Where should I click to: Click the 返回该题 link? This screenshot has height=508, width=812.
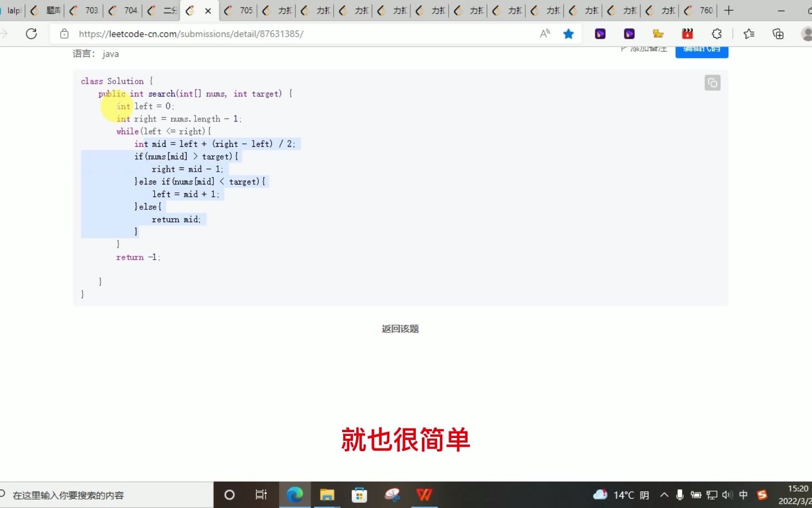399,329
